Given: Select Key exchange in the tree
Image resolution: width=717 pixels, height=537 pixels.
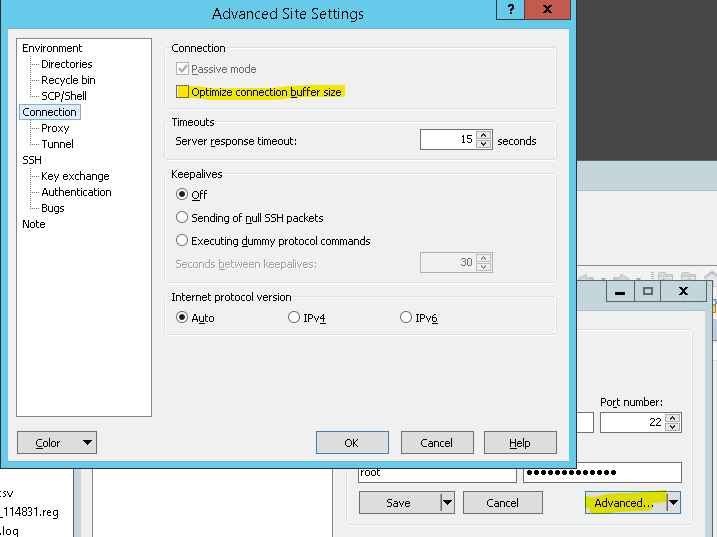Looking at the screenshot, I should coord(75,176).
